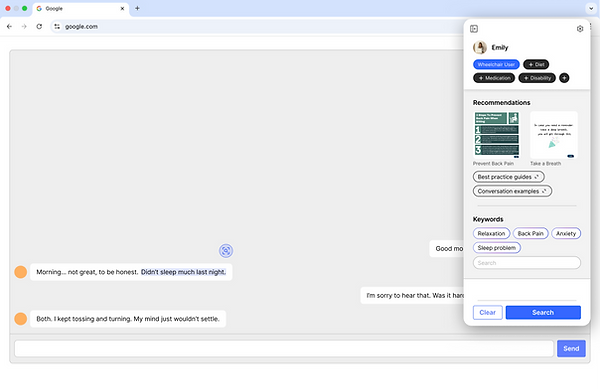Select the Back Pain keyword
The image size is (600, 389).
[x=530, y=233]
